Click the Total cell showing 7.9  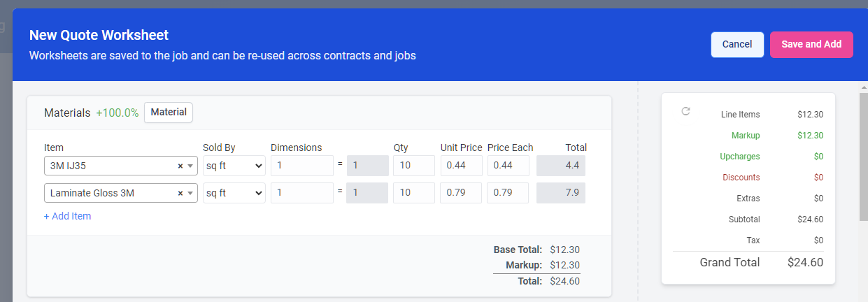point(561,193)
